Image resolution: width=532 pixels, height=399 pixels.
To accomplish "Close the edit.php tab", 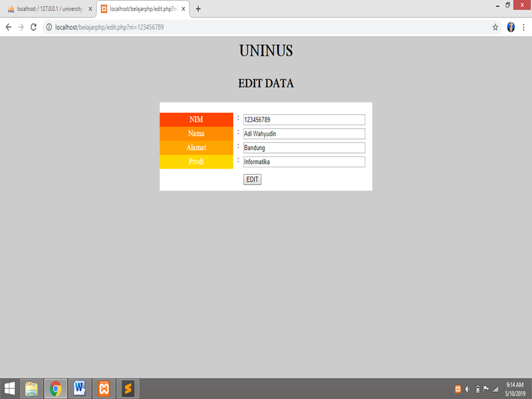I will [x=183, y=9].
